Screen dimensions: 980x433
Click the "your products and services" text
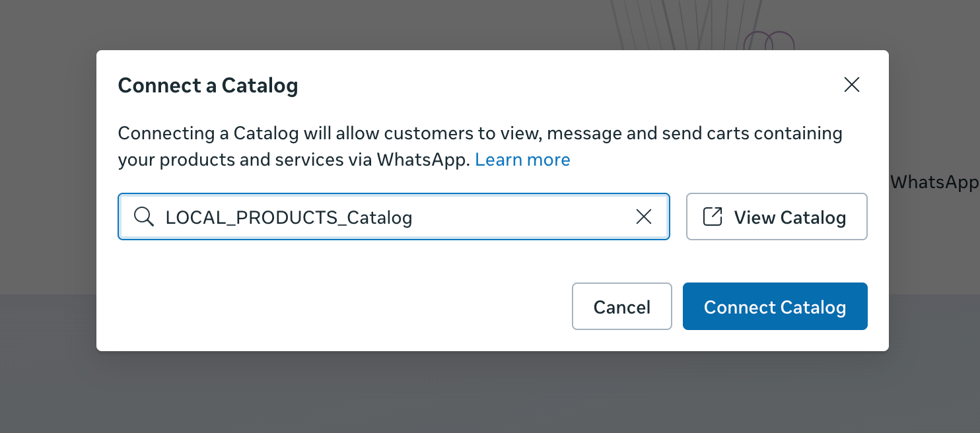tap(245, 160)
